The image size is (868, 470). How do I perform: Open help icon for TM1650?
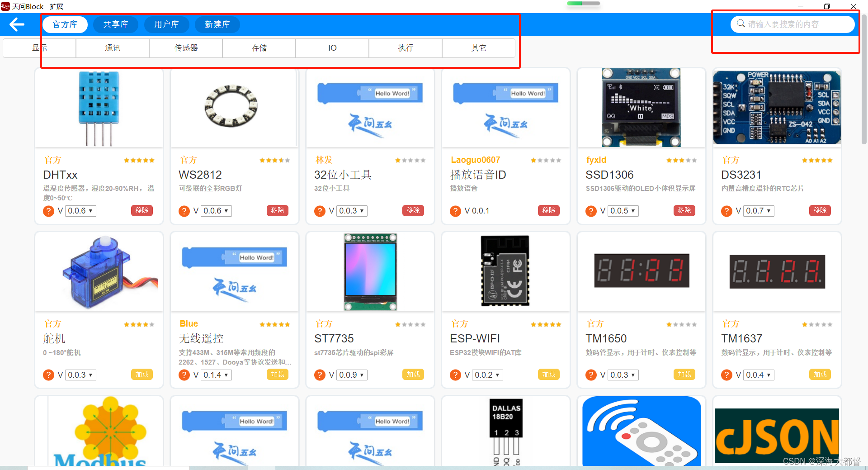[x=591, y=375]
